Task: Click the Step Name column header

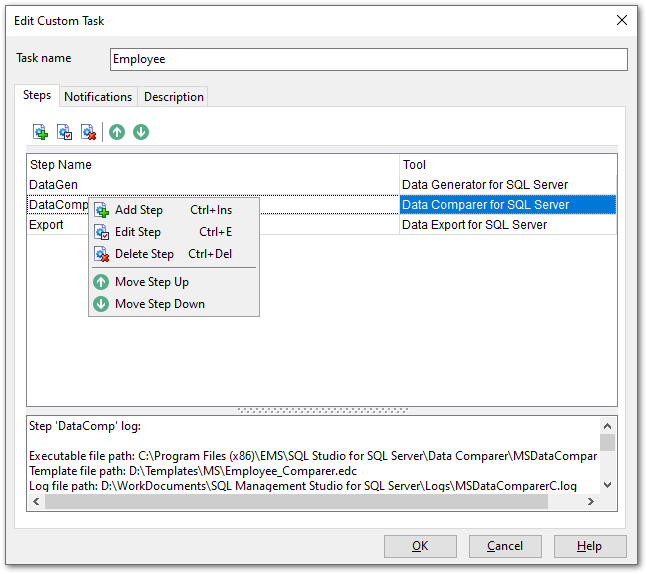Action: [x=213, y=165]
